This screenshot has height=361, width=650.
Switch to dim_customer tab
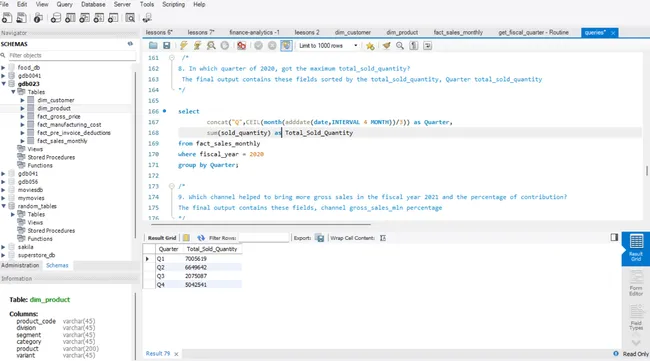click(x=353, y=32)
